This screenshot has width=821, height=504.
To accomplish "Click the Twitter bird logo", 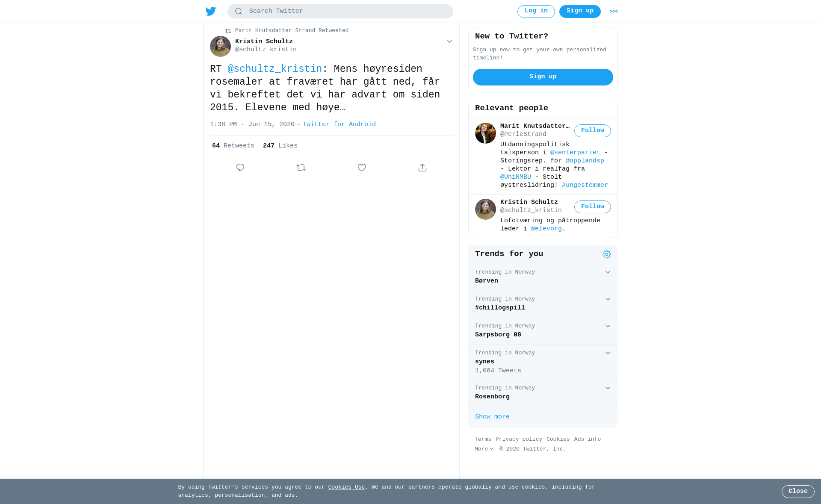I will coord(211,11).
